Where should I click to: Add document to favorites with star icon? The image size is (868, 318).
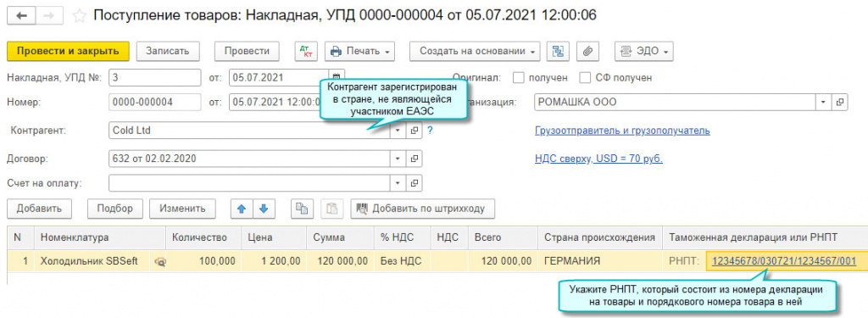80,16
